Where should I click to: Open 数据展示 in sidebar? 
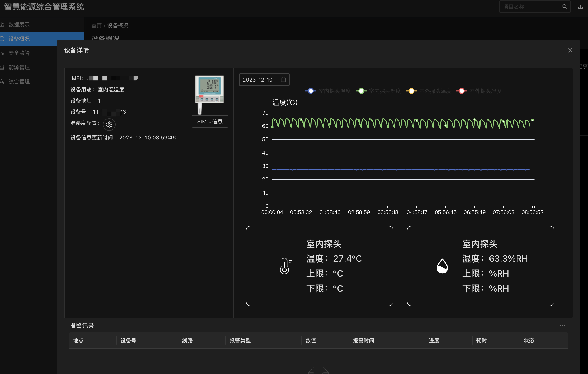[x=19, y=25]
